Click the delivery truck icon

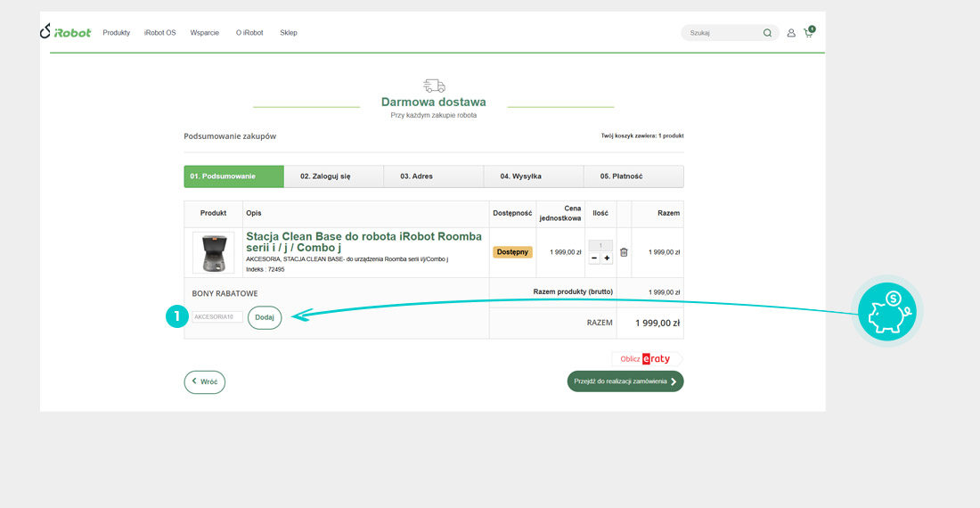coord(434,86)
